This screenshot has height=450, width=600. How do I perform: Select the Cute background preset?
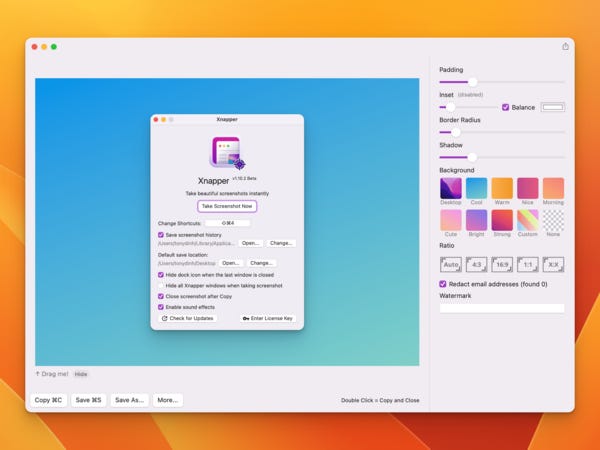[x=451, y=220]
